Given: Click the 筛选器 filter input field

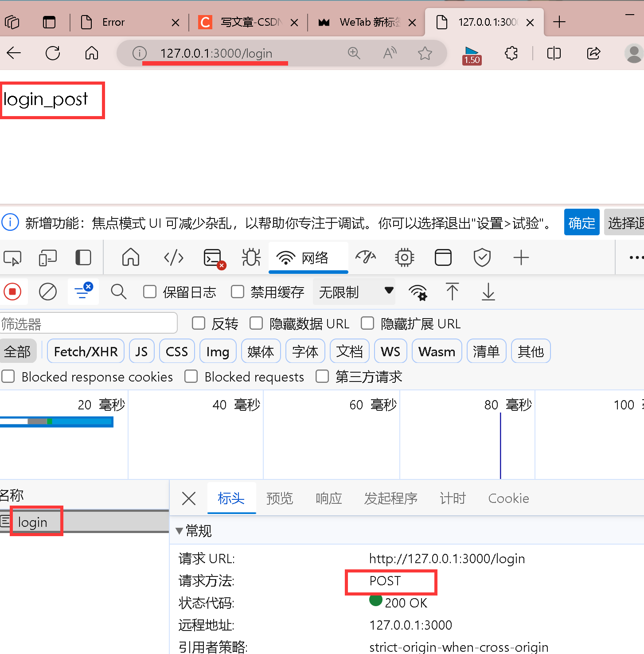Looking at the screenshot, I should 89,323.
